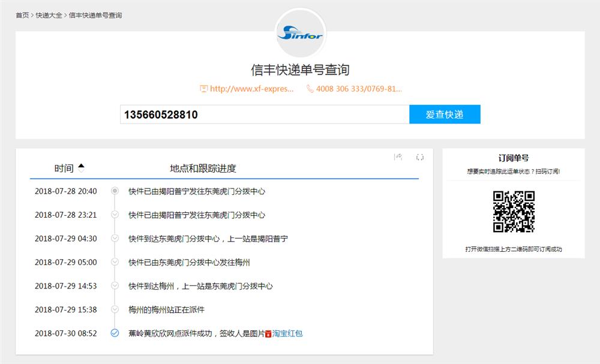The width and height of the screenshot is (600, 364).
Task: Click the blue delivered checkmark for 2018-07-30
Action: (115, 333)
